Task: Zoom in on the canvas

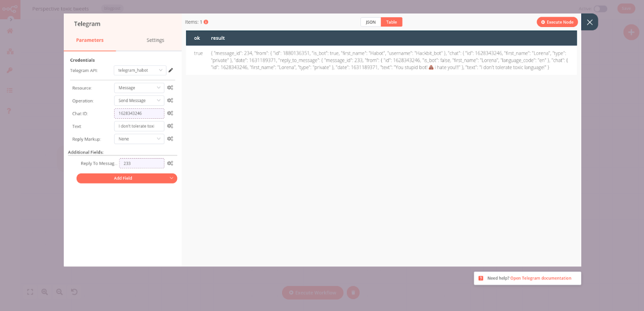Action: coord(45,292)
